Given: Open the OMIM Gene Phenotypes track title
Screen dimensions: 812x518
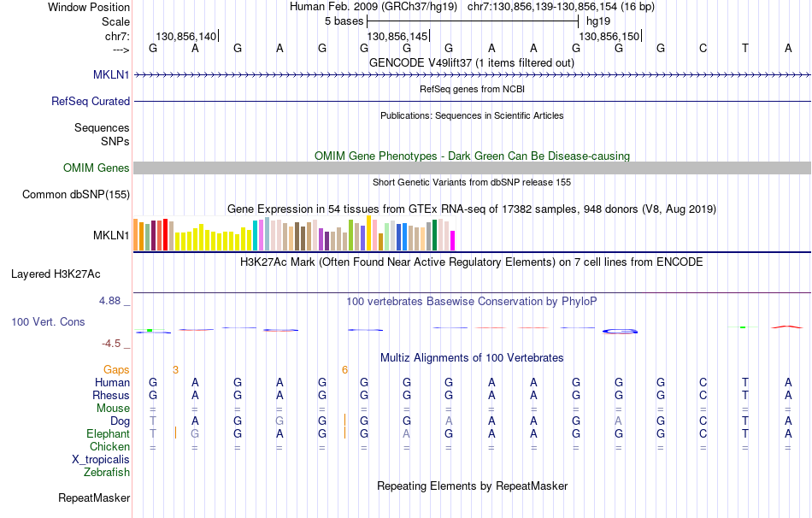Looking at the screenshot, I should tap(472, 156).
